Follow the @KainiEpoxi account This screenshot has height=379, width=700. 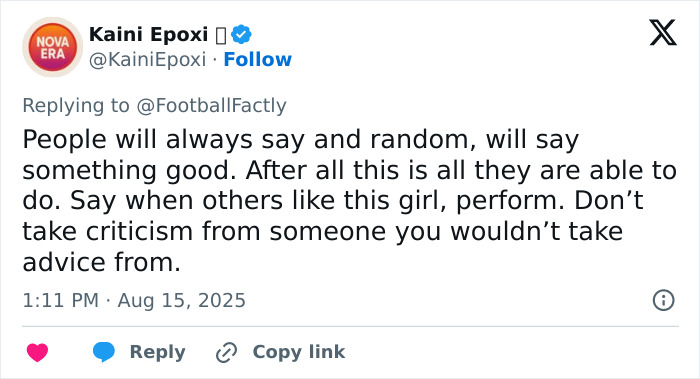258,59
